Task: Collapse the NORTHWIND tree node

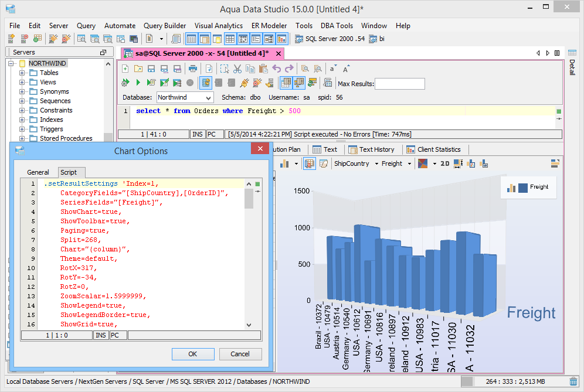Action: click(x=12, y=63)
